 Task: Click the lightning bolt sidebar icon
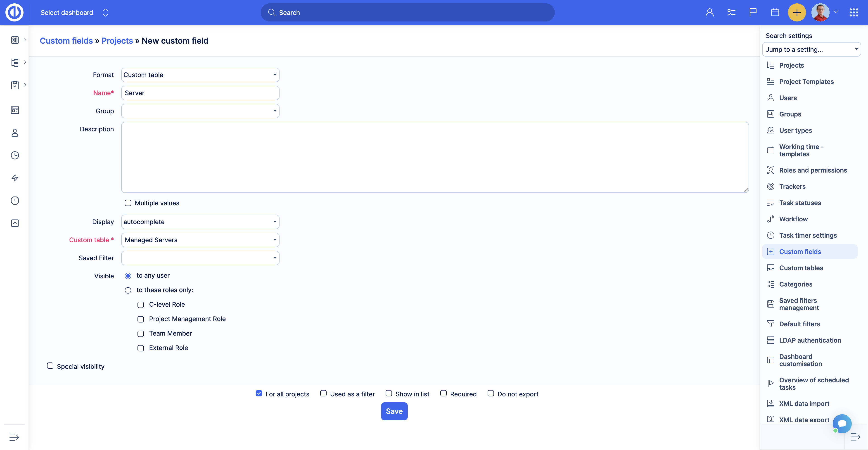pyautogui.click(x=15, y=178)
